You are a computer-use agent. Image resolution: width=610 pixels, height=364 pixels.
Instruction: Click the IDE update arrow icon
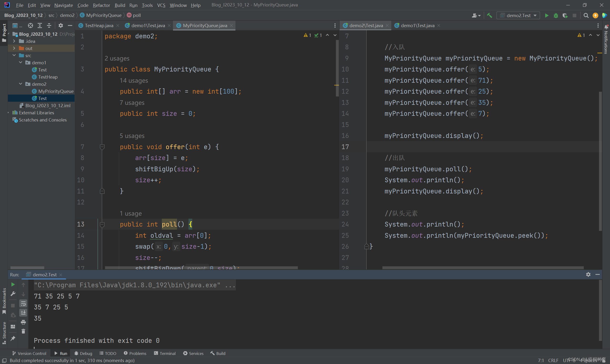[x=595, y=15]
